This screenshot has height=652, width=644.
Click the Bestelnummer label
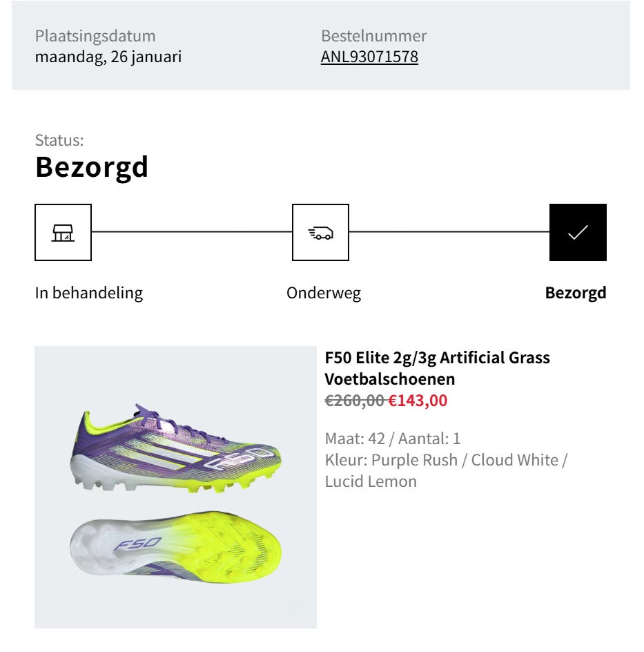tap(373, 36)
